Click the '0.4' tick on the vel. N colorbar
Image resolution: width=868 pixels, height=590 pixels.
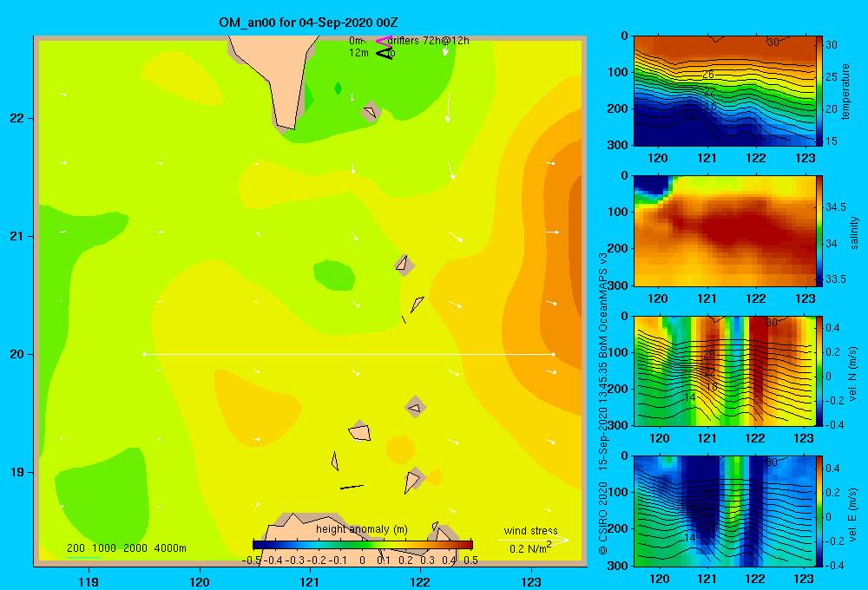(x=832, y=328)
